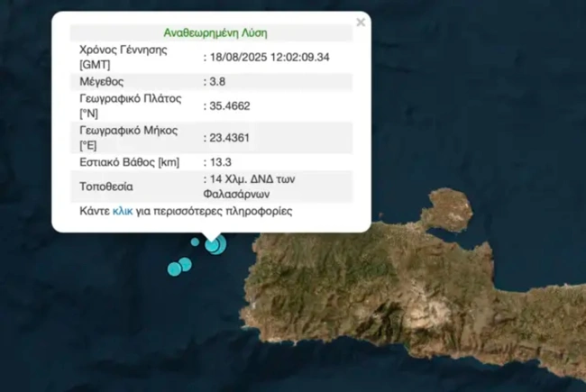Click the 'Εστιακό Βάθος [km]' label

coord(129,162)
